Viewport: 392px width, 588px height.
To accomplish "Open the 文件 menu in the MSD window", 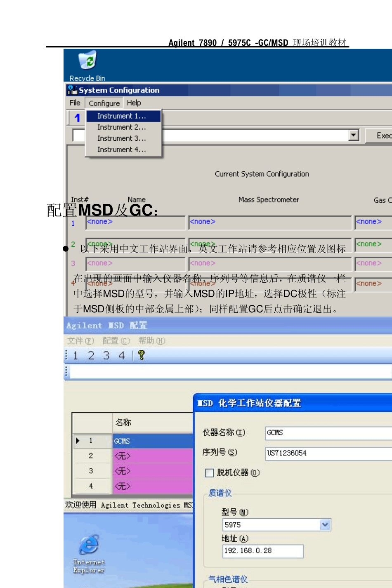I will [x=80, y=341].
